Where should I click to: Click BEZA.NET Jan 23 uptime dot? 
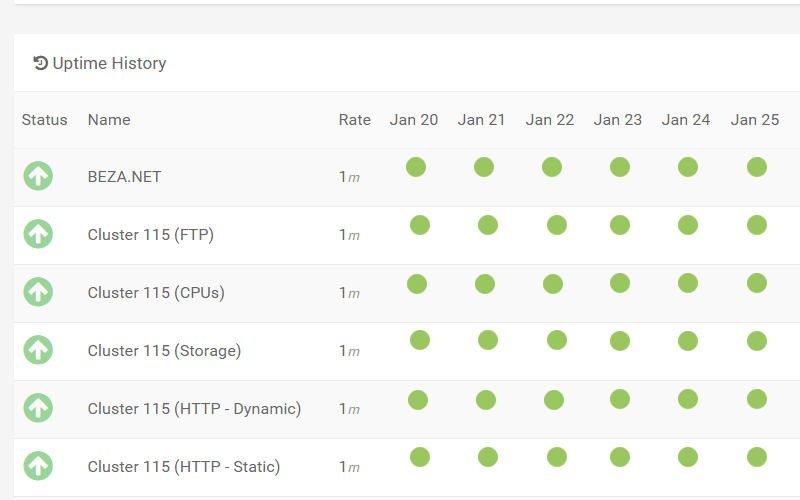[x=620, y=167]
